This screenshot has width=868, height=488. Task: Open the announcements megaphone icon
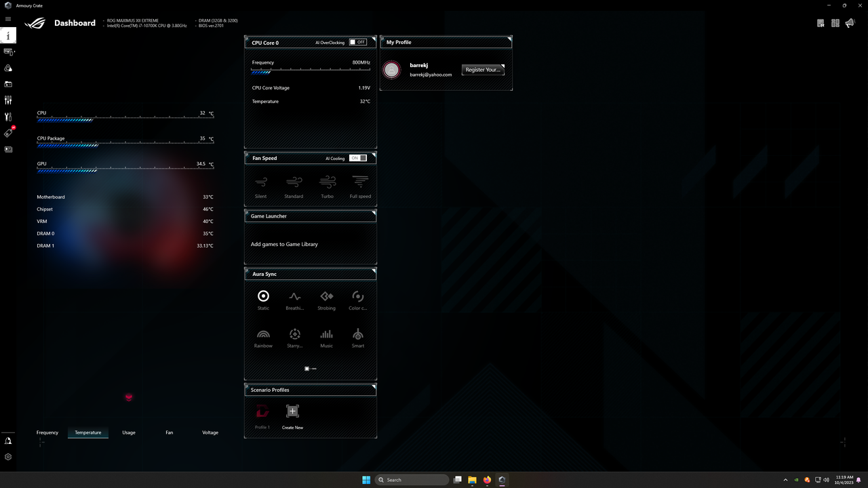click(850, 23)
